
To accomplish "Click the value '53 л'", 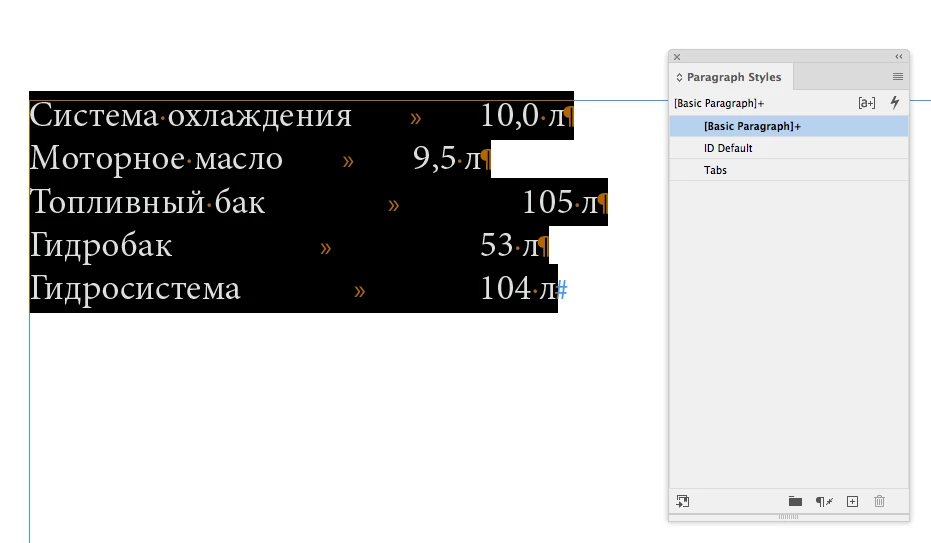I will [509, 246].
